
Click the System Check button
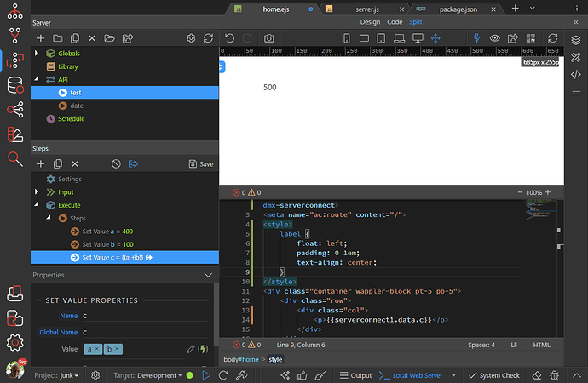point(493,375)
